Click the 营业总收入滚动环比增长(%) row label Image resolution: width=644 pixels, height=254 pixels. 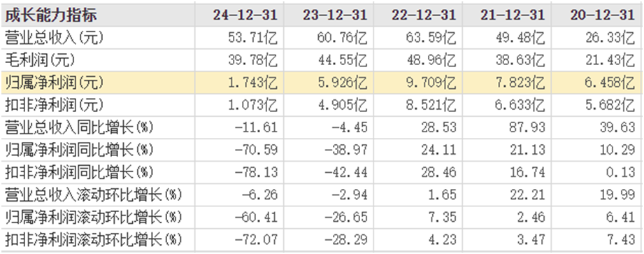93,195
